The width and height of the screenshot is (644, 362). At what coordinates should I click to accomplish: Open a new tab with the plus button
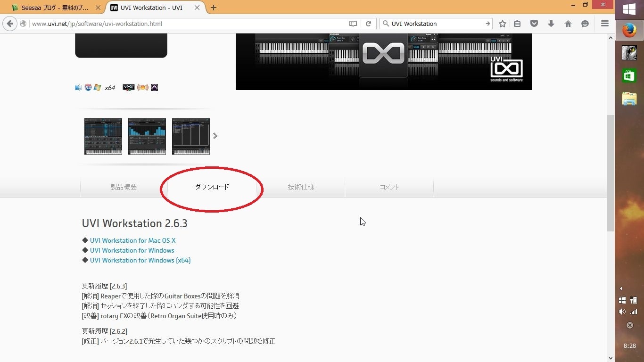[214, 8]
